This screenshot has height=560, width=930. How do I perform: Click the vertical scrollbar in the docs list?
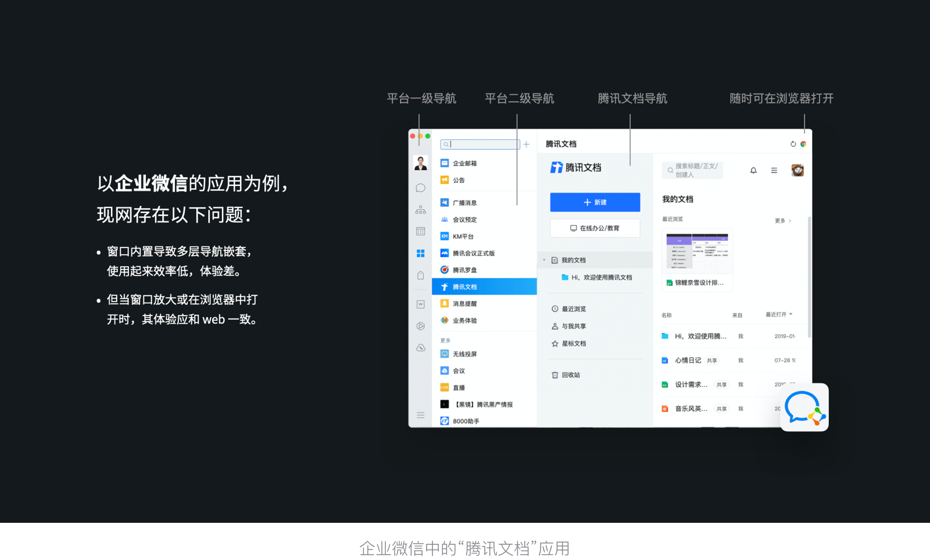809,278
